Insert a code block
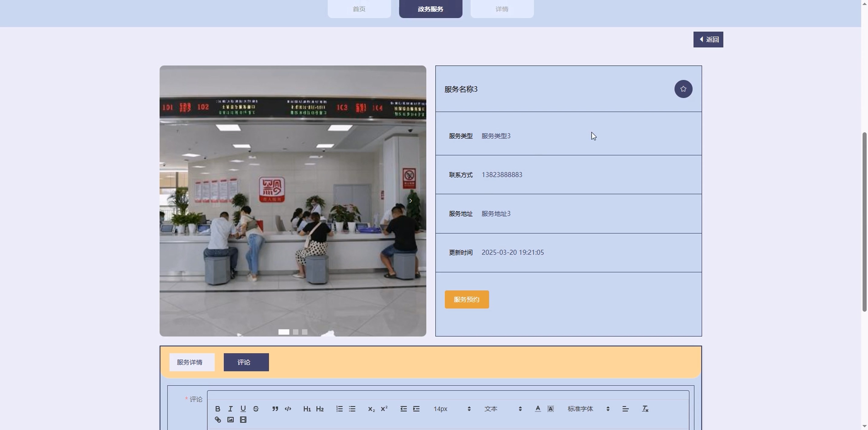The image size is (868, 430). pyautogui.click(x=288, y=409)
